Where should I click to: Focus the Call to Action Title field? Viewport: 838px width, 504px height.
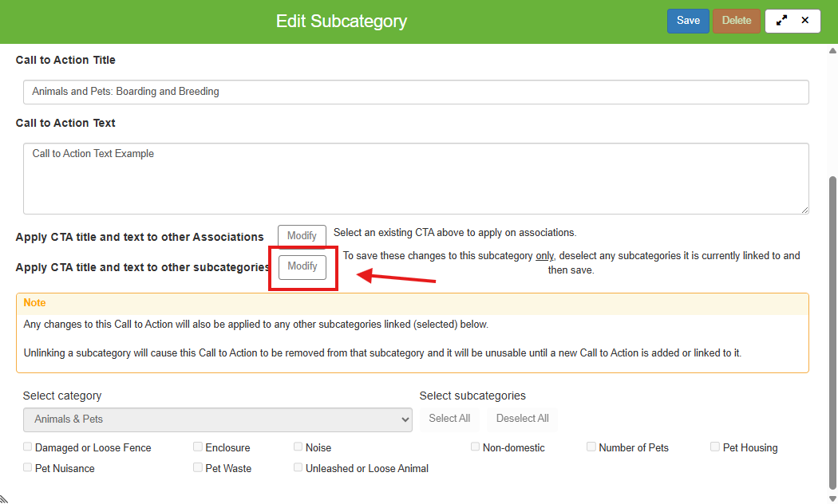tap(416, 92)
